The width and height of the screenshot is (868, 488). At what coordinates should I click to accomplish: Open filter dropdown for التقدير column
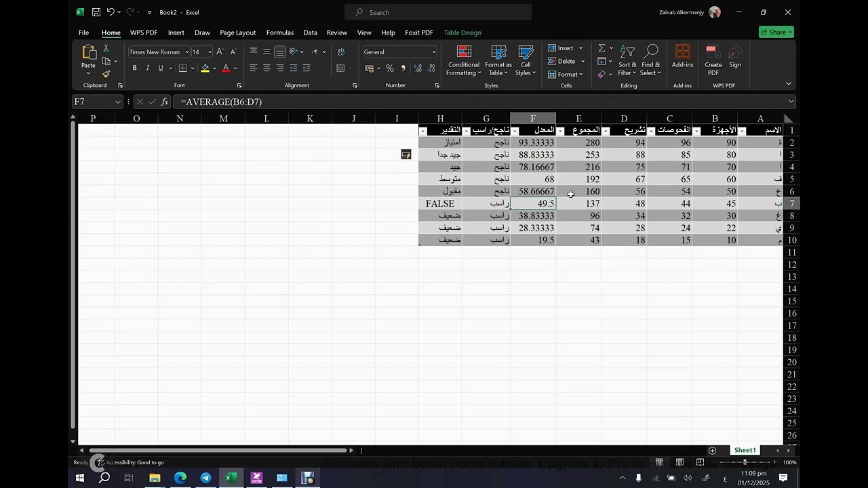(423, 131)
